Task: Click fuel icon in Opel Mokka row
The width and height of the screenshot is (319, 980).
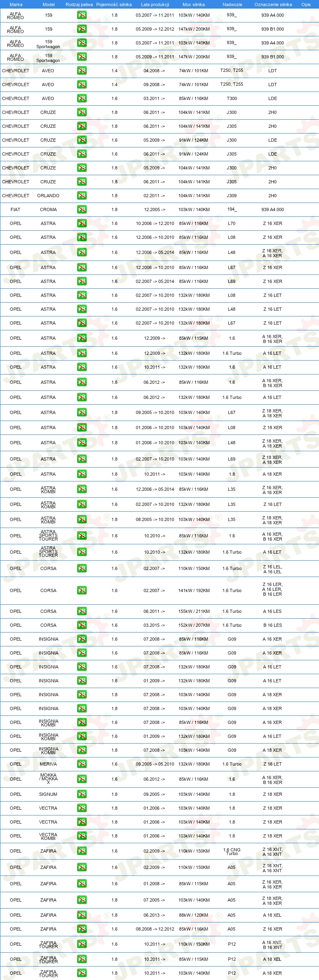Action: coord(82,779)
